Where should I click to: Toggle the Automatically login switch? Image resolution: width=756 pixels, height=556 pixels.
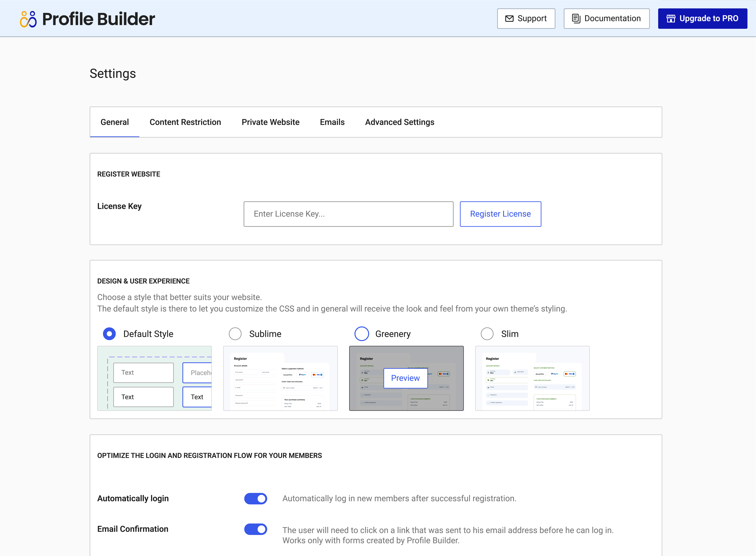256,499
